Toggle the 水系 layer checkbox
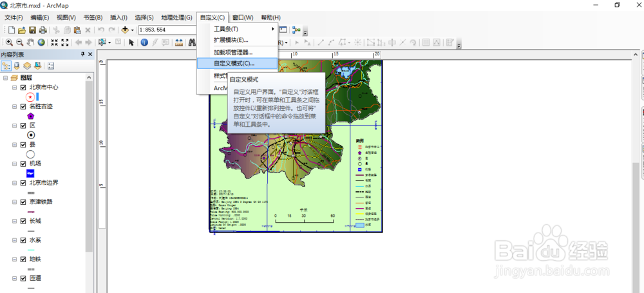 pyautogui.click(x=23, y=240)
